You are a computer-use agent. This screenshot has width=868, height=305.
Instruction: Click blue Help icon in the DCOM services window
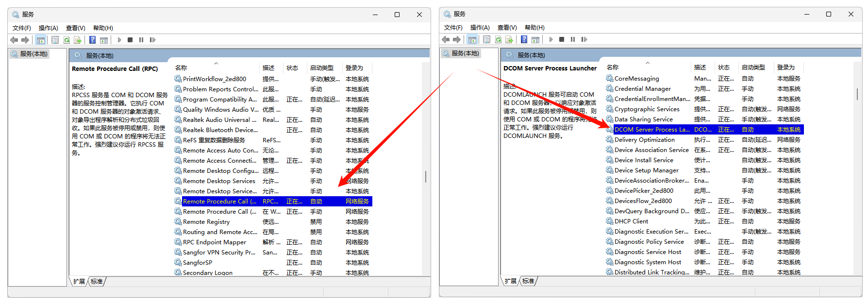point(524,39)
